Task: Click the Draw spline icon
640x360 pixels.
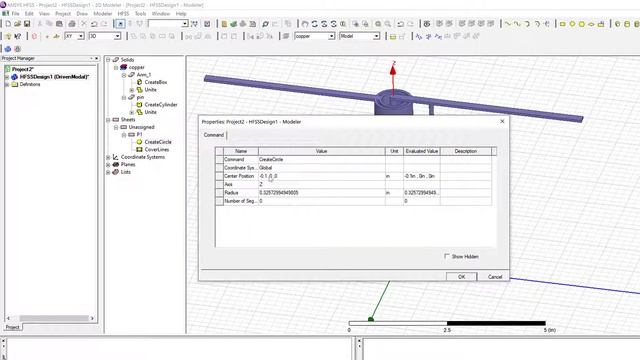Action: click(517, 24)
